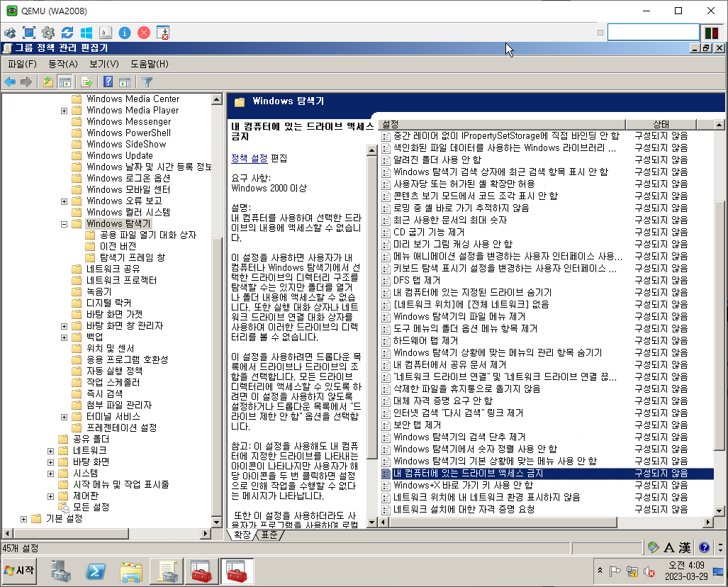Toggle show/hide console tree icon
This screenshot has height=587, width=728.
click(x=65, y=82)
